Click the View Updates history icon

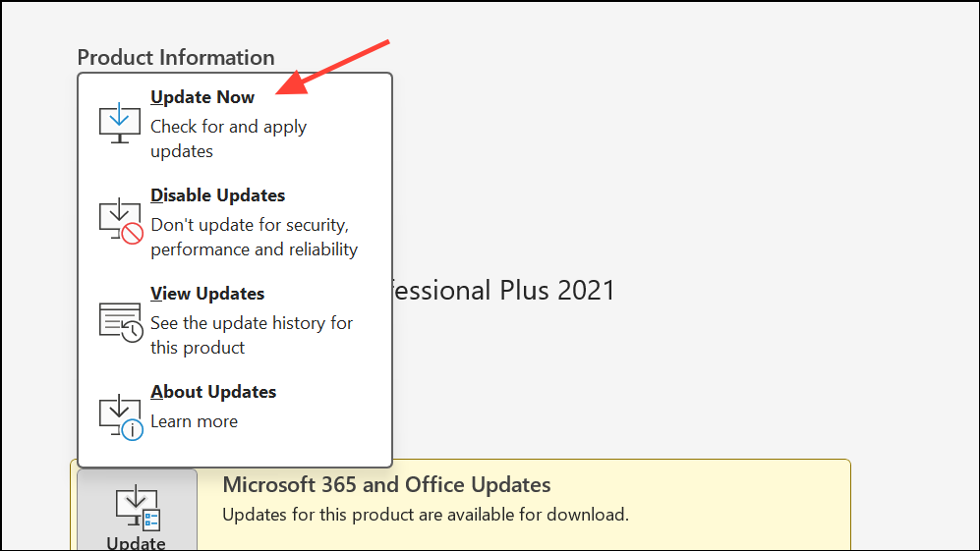pos(121,320)
